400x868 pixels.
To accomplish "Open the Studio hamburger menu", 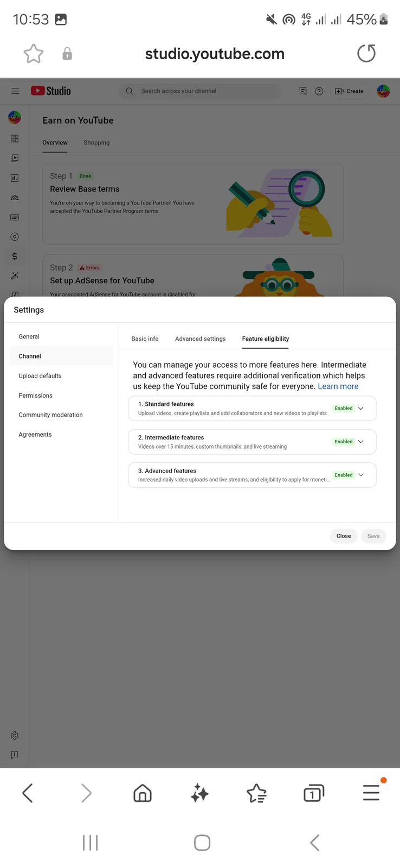I will tap(15, 91).
